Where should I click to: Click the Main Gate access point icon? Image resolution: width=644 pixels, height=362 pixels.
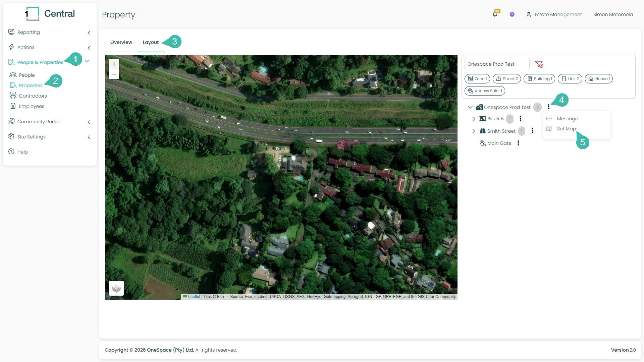[x=483, y=143]
